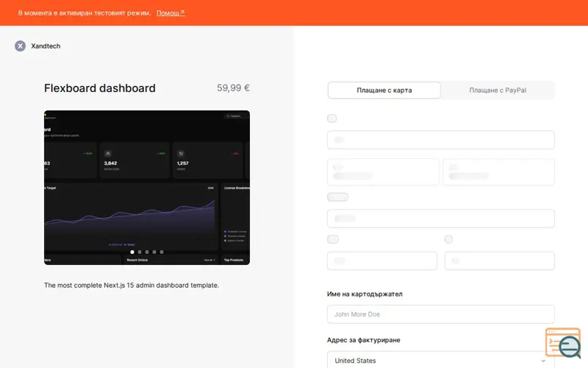Screen dimensions: 588x368
Task: Select the second carousel dot
Action: [x=140, y=252]
